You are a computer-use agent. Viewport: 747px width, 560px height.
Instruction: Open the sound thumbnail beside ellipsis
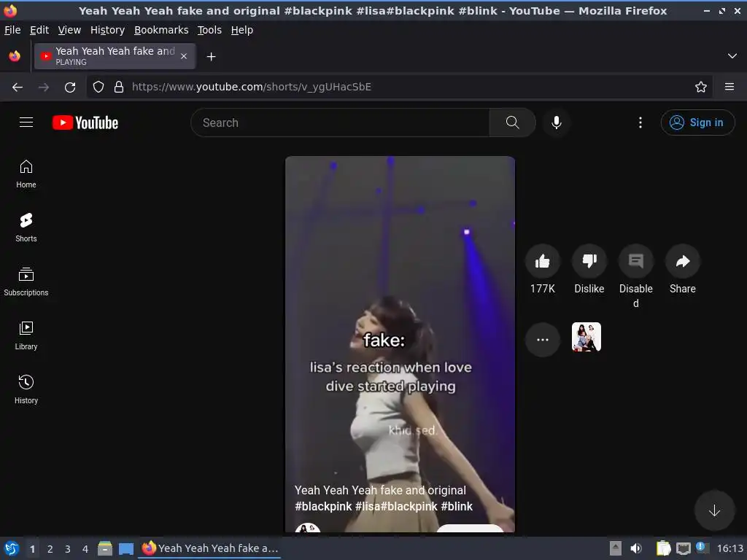point(586,337)
